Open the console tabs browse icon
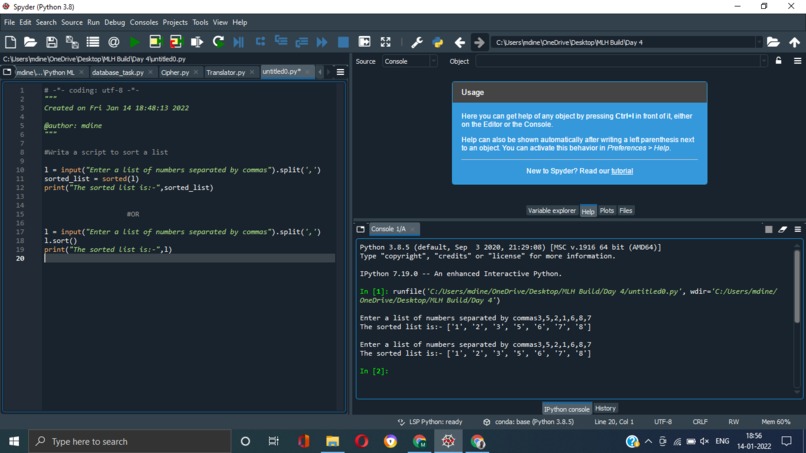This screenshot has height=453, width=806. pos(360,229)
